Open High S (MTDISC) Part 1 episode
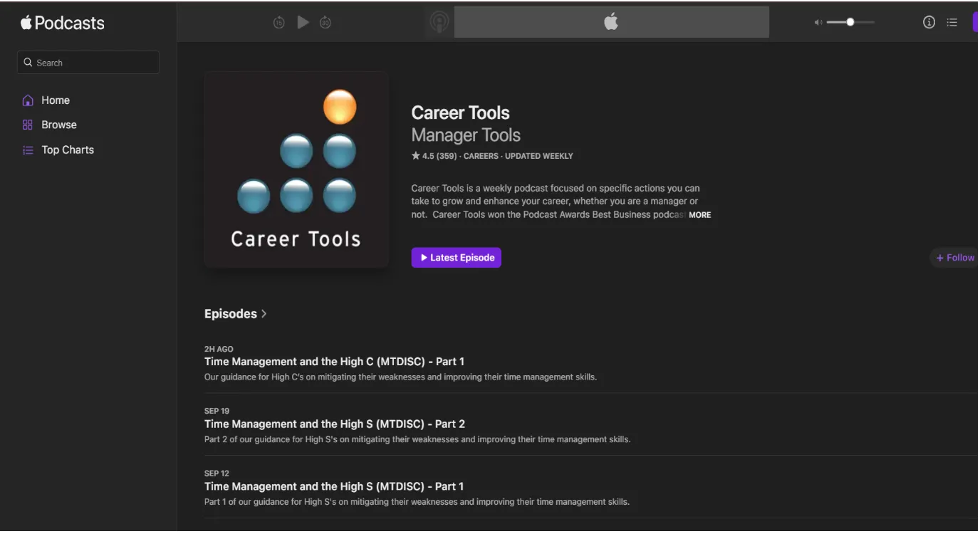The image size is (980, 534). pos(334,487)
